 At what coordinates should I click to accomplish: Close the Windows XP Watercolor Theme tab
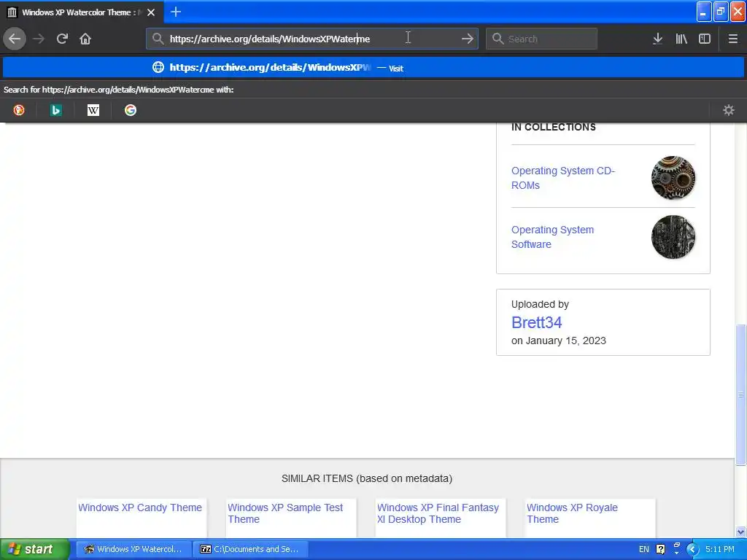[151, 12]
